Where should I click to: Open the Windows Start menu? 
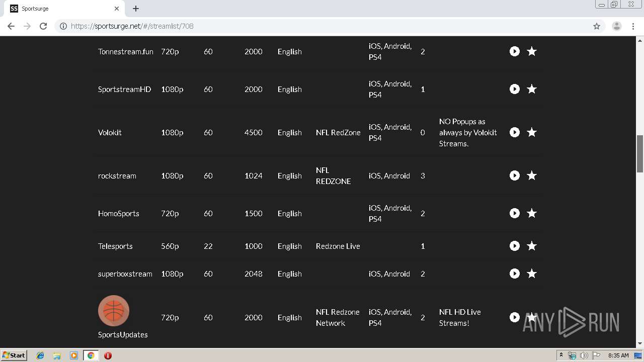pos(14,355)
